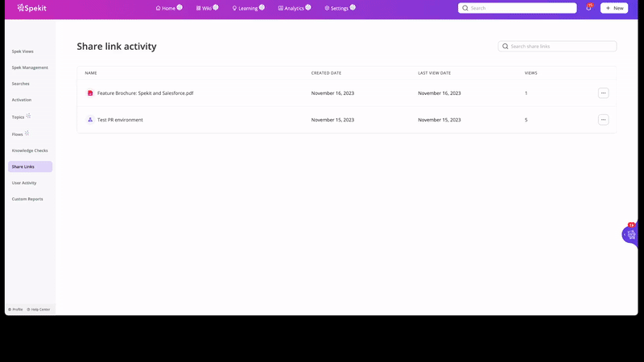Go to Spek Views in sidebar
This screenshot has width=644, height=362.
point(23,51)
